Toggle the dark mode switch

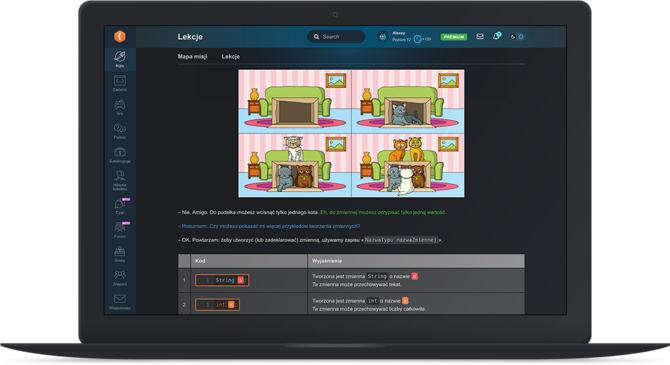pos(517,37)
